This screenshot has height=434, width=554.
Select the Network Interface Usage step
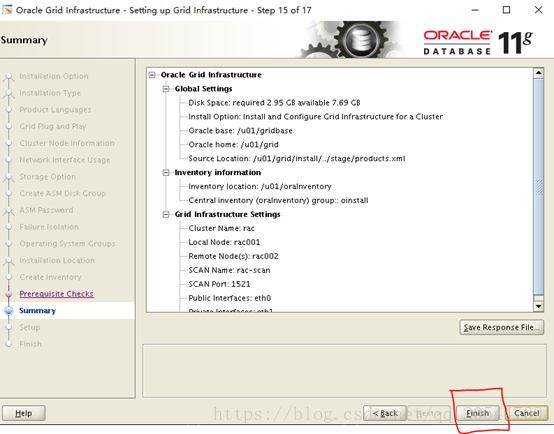point(65,160)
